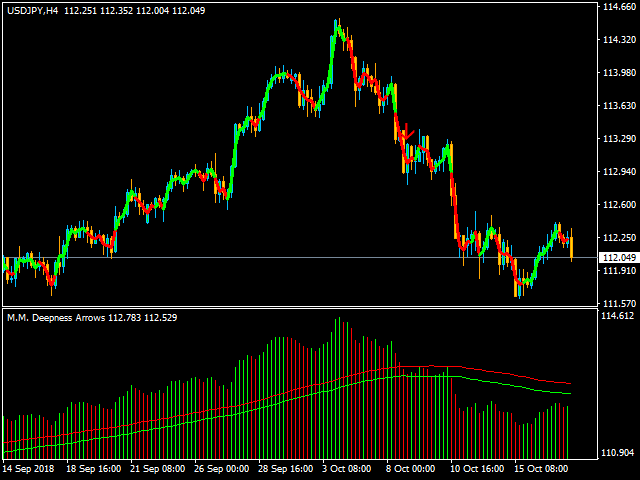Click the 8 Oct 00:00 time label
The height and width of the screenshot is (480, 640).
pos(409,467)
